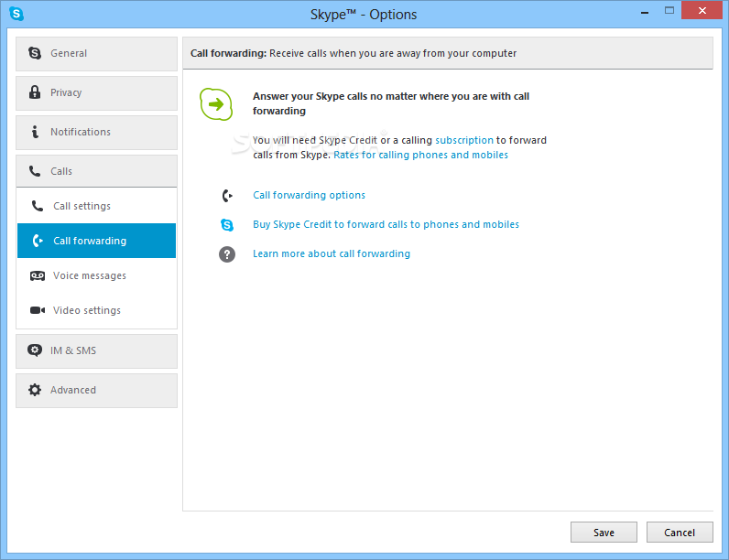Click the Skype logo in title bar

tap(16, 14)
